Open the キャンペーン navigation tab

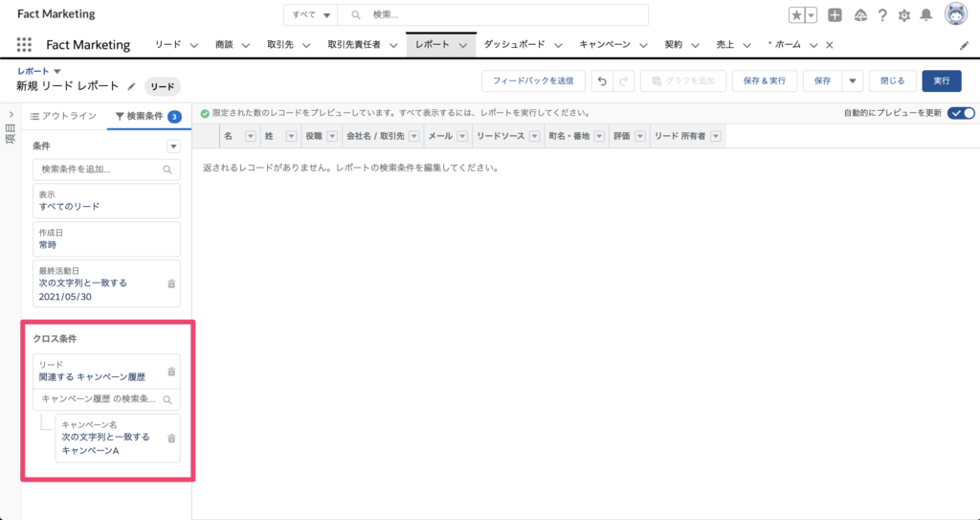(605, 44)
